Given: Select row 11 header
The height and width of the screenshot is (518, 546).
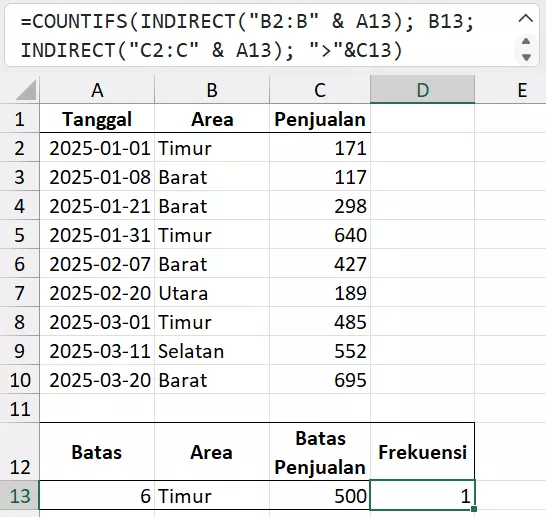Looking at the screenshot, I should click(20, 409).
